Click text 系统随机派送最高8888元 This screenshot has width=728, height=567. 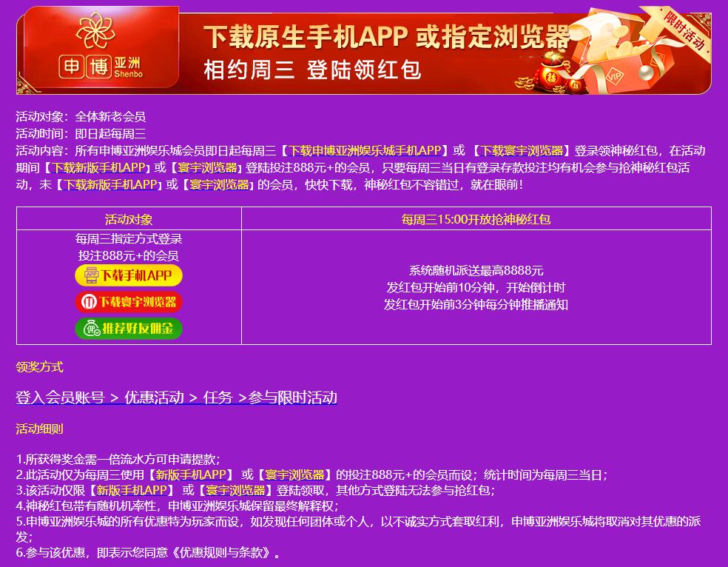476,271
